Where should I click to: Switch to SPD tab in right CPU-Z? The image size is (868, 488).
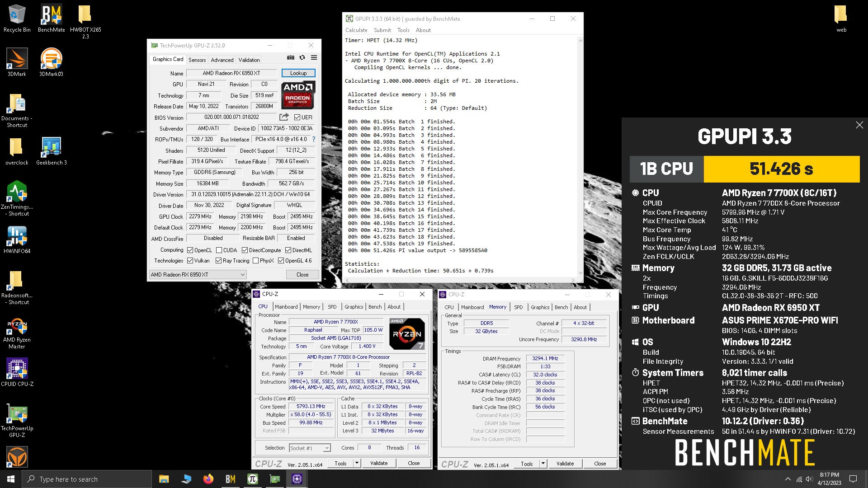(519, 307)
